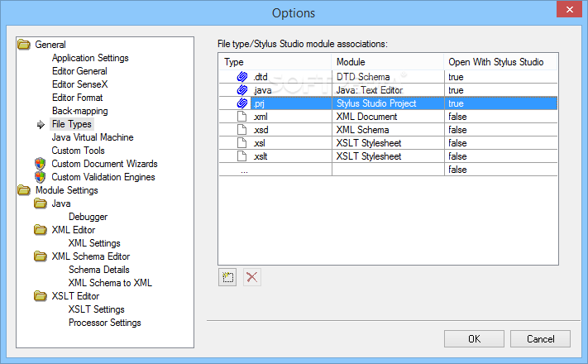
Task: Click the false value in .xml row
Action: pos(457,117)
